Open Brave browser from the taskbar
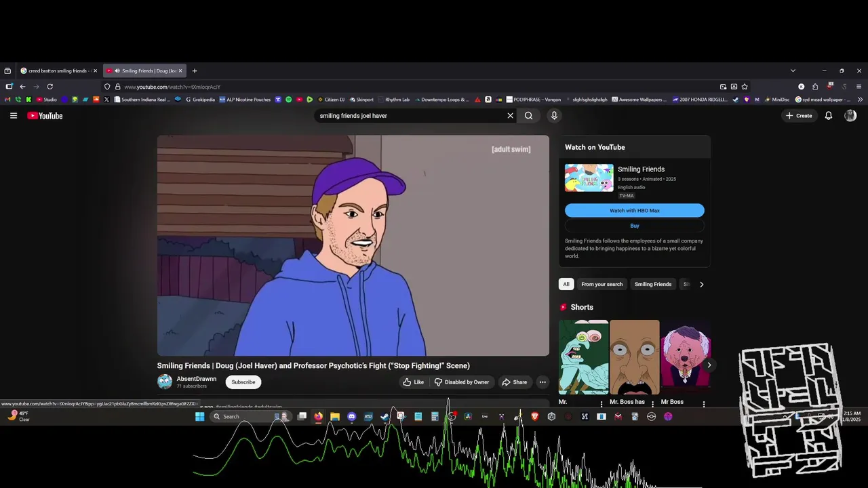Image resolution: width=868 pixels, height=488 pixels. point(535,417)
